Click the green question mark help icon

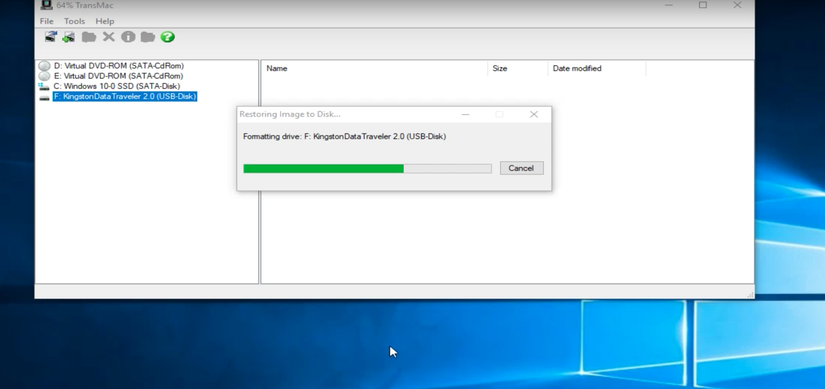tap(167, 37)
